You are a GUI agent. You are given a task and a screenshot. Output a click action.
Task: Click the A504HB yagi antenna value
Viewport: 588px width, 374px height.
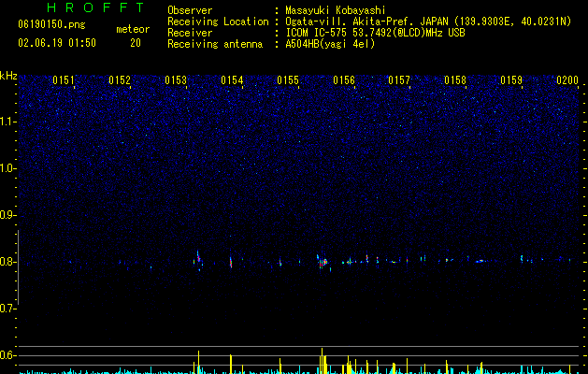pyautogui.click(x=330, y=44)
